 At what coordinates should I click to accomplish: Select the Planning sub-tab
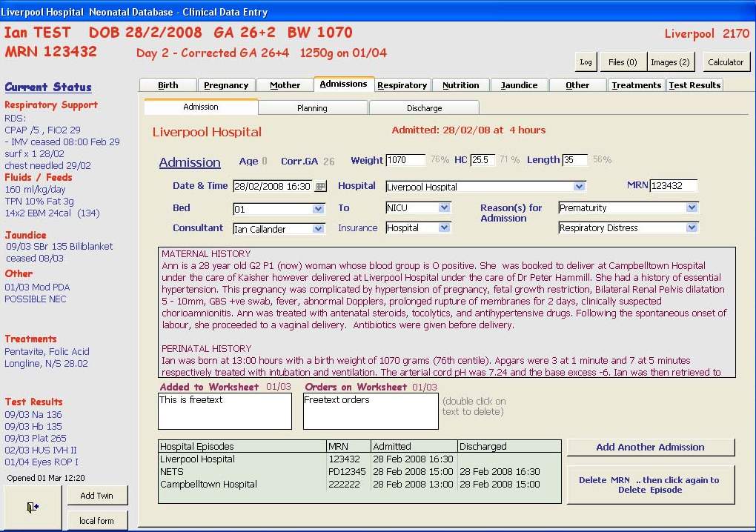click(x=312, y=108)
